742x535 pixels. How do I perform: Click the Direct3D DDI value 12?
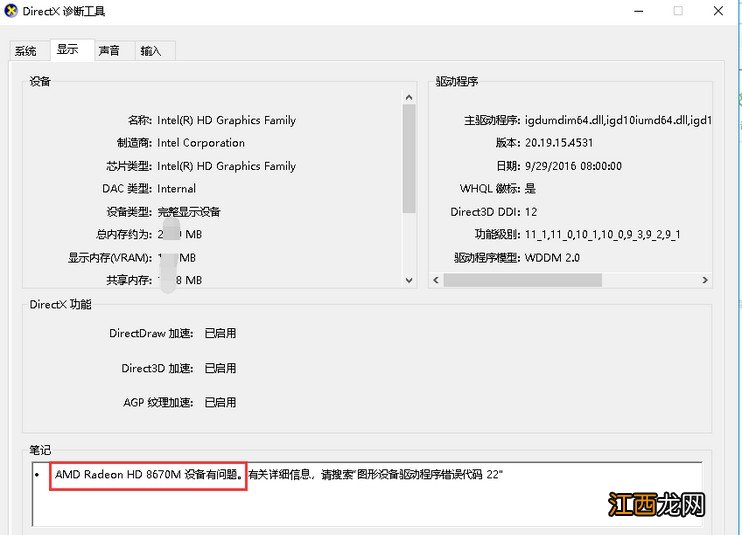pos(531,212)
